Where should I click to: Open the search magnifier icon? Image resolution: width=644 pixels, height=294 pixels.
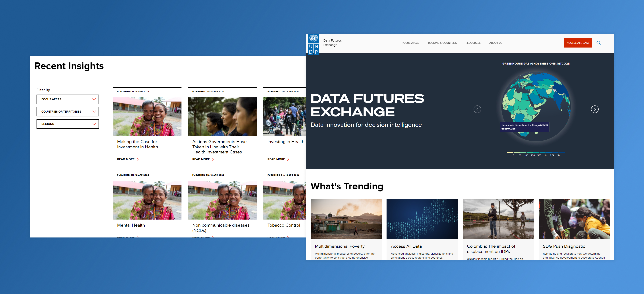(x=599, y=43)
